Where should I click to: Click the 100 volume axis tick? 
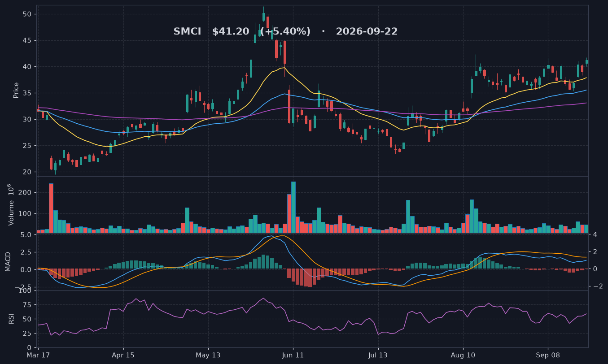pos(25,214)
